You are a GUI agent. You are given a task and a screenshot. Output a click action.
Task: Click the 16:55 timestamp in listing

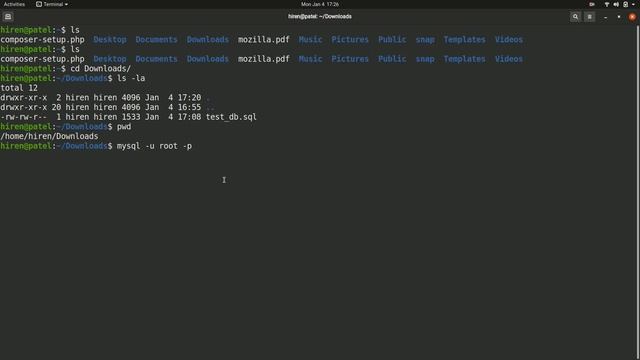(x=189, y=107)
